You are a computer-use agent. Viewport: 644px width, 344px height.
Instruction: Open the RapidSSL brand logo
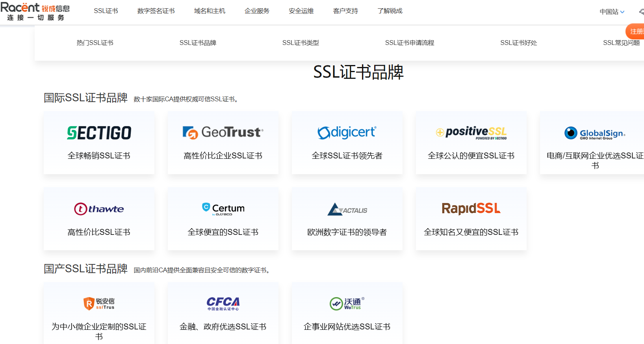(471, 208)
